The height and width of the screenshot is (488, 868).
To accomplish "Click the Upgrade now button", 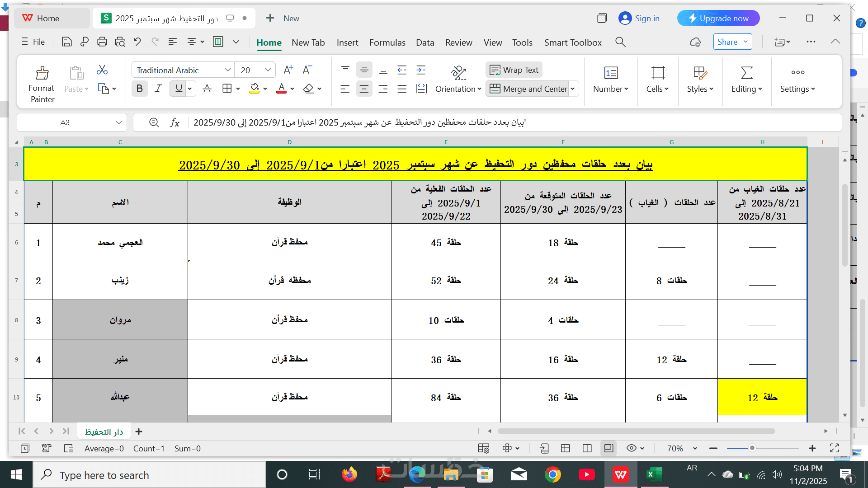I will [x=718, y=19].
